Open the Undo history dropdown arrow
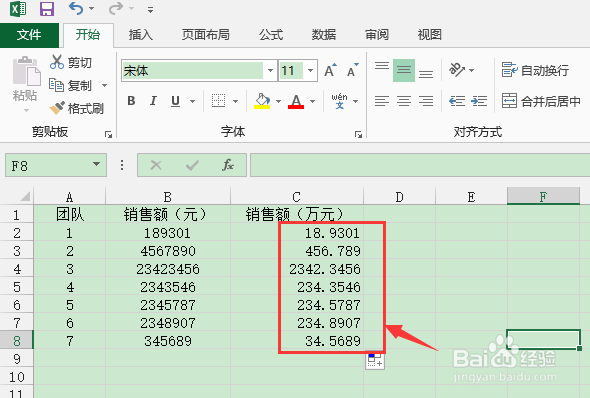Viewport: 590px width, 398px height. [x=91, y=8]
